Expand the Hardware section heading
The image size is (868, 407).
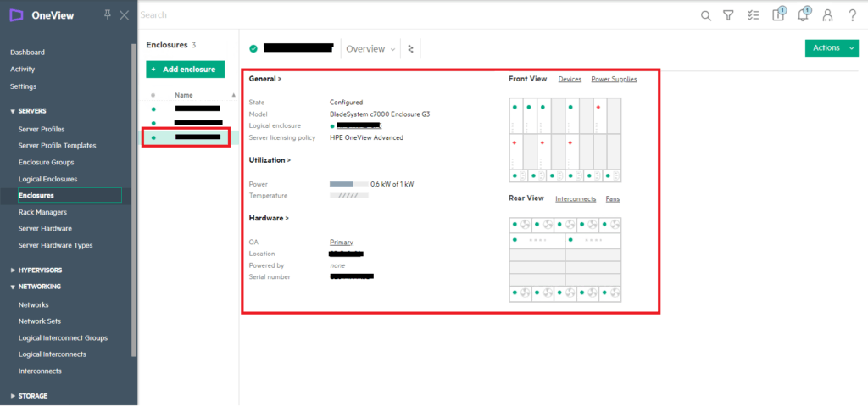pos(269,218)
